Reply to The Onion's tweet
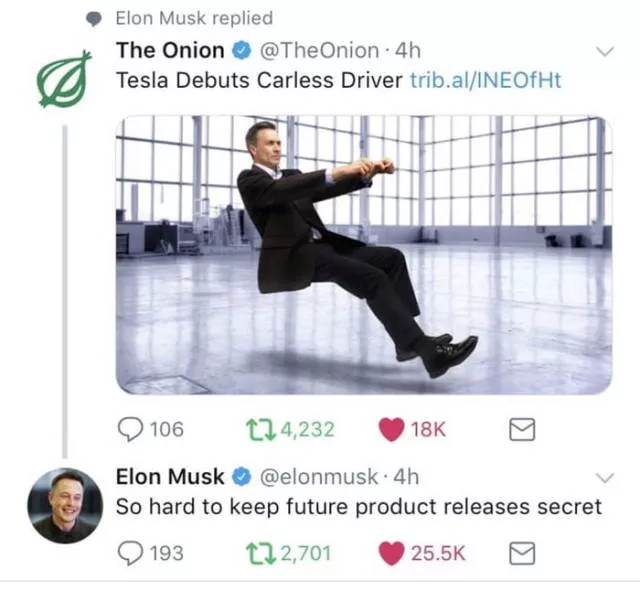This screenshot has width=640, height=591. click(130, 429)
